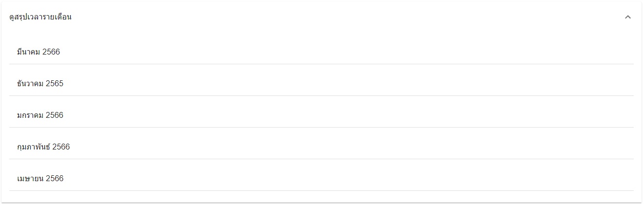Pick the first month in the list

(321, 52)
